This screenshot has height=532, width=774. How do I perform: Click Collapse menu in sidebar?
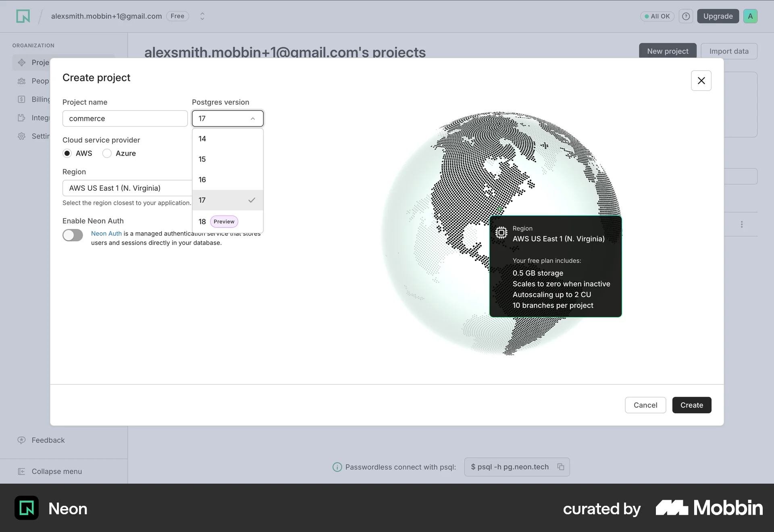click(50, 472)
